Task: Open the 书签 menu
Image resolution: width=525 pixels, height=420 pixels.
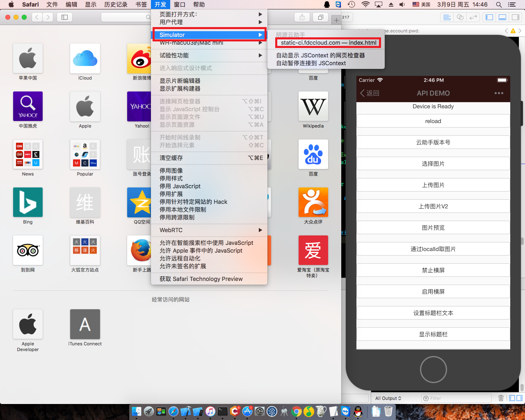Action: point(141,5)
